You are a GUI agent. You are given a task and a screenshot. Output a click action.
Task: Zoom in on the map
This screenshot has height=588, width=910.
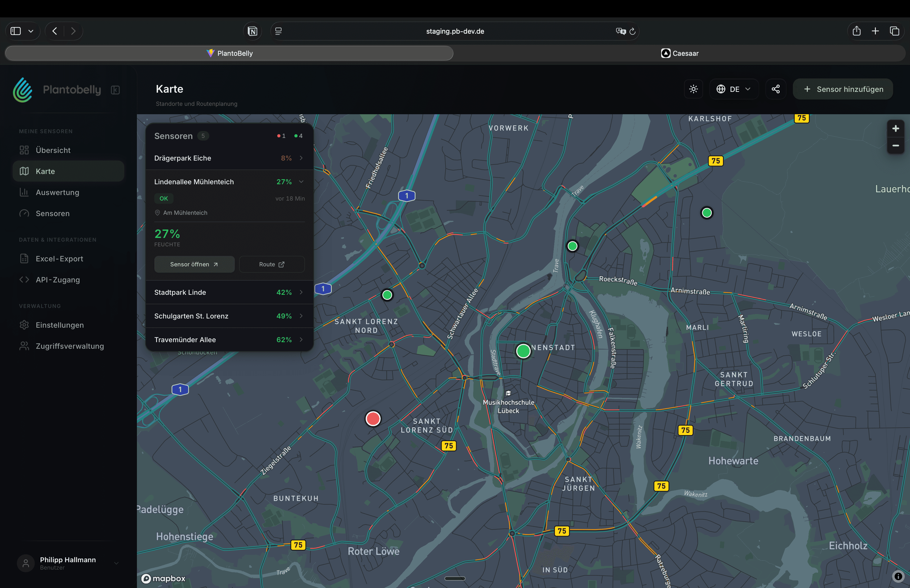(895, 129)
